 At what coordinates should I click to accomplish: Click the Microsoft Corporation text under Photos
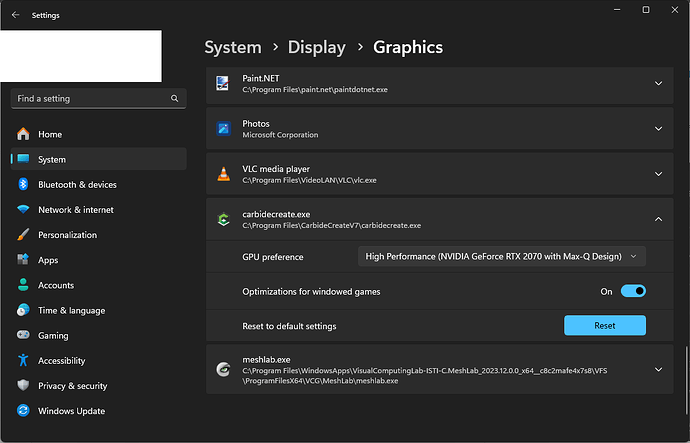click(280, 135)
